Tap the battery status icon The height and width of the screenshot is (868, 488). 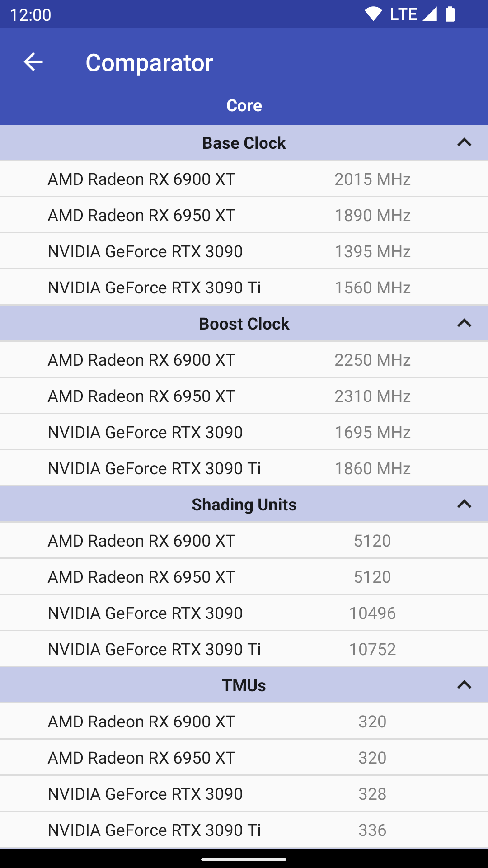click(450, 14)
